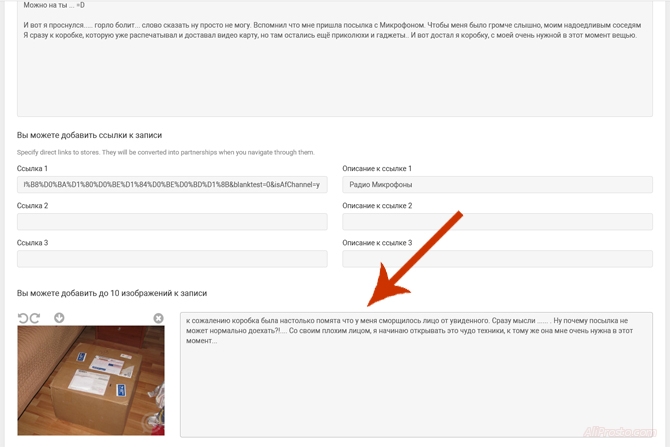
Task: Click the 'Ссылка 1' label
Action: (32, 169)
